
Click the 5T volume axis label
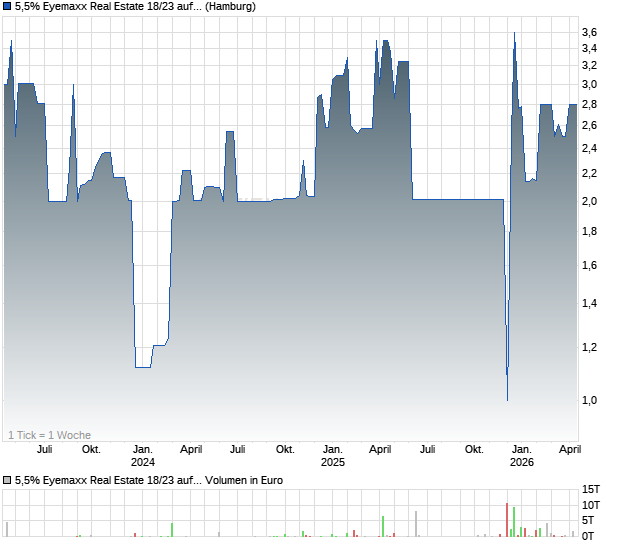coord(588,521)
